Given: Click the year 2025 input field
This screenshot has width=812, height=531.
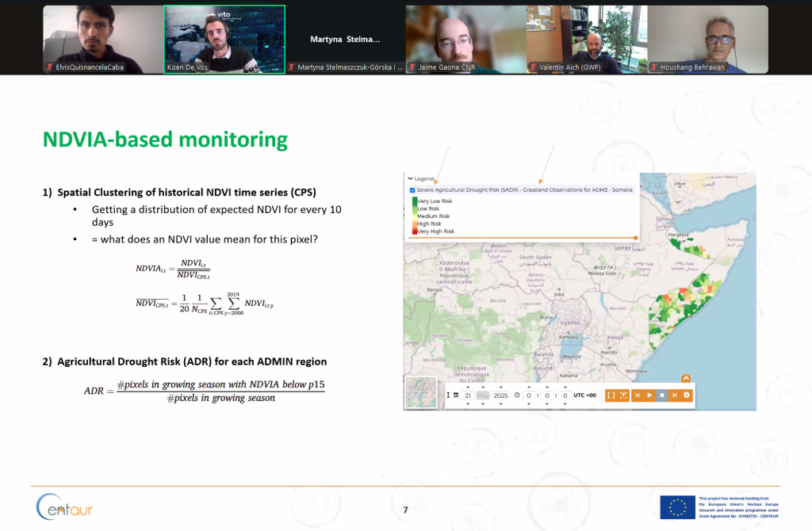Looking at the screenshot, I should (x=500, y=395).
